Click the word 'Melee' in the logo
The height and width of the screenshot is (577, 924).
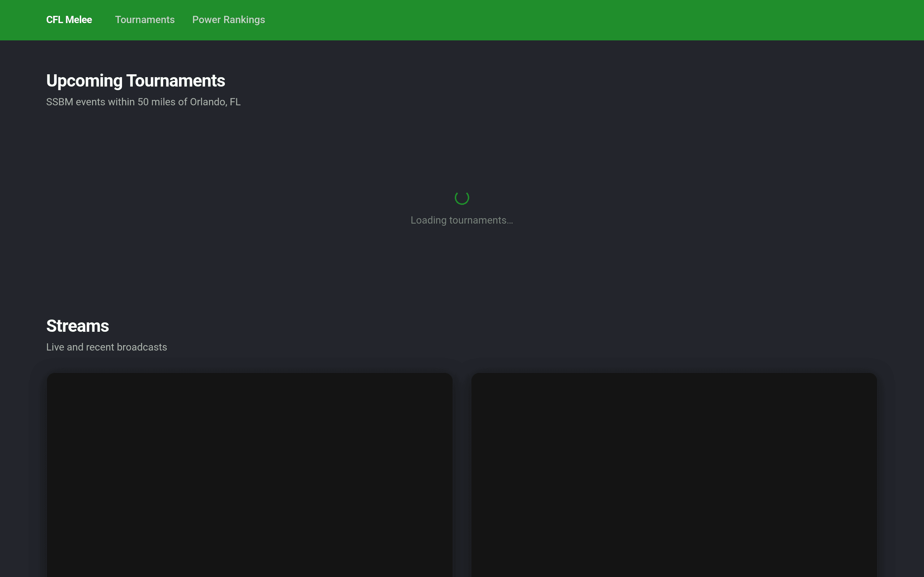pyautogui.click(x=79, y=20)
